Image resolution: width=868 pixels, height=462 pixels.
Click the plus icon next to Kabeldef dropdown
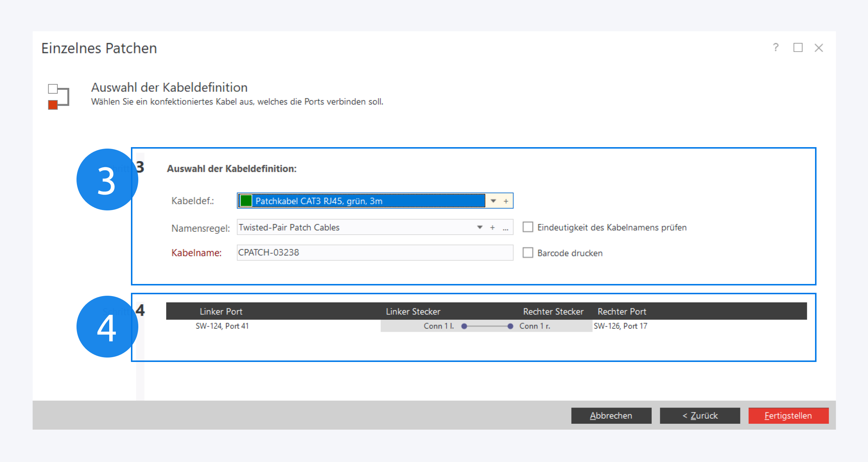(506, 201)
